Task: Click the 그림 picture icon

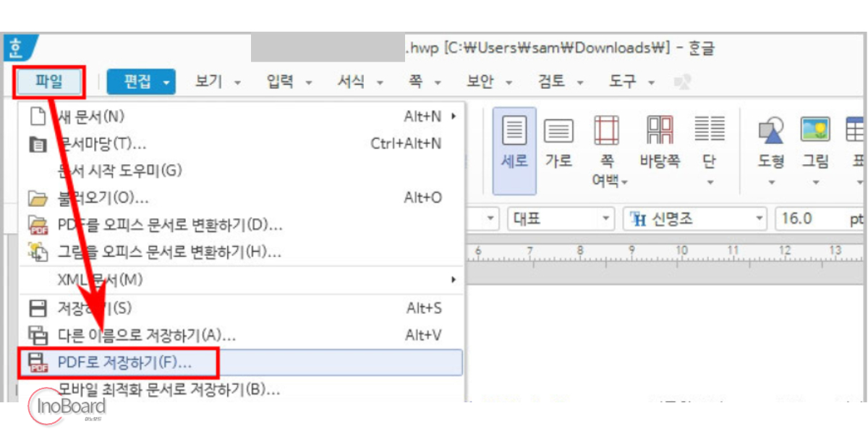Action: click(816, 130)
